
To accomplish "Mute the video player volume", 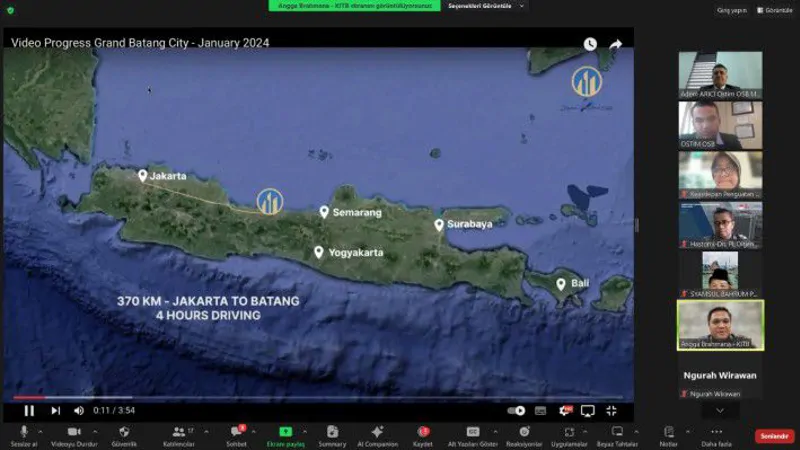I will tap(79, 410).
